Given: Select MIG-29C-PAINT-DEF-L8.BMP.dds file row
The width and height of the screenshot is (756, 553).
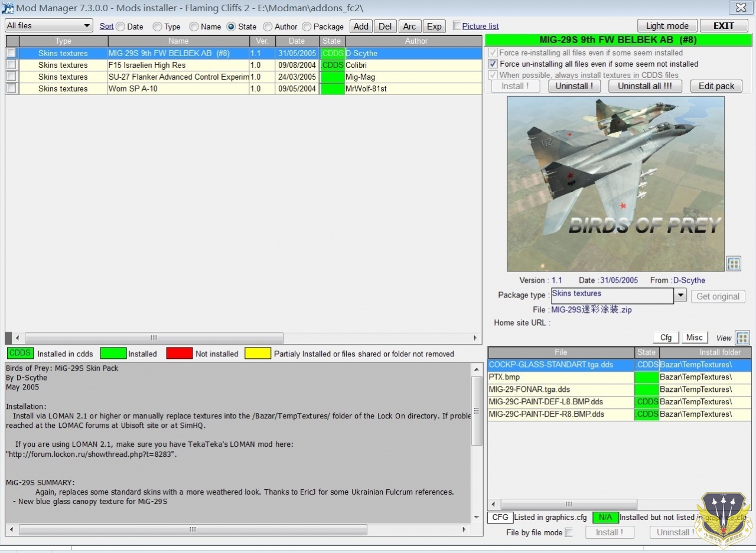Looking at the screenshot, I should point(620,402).
